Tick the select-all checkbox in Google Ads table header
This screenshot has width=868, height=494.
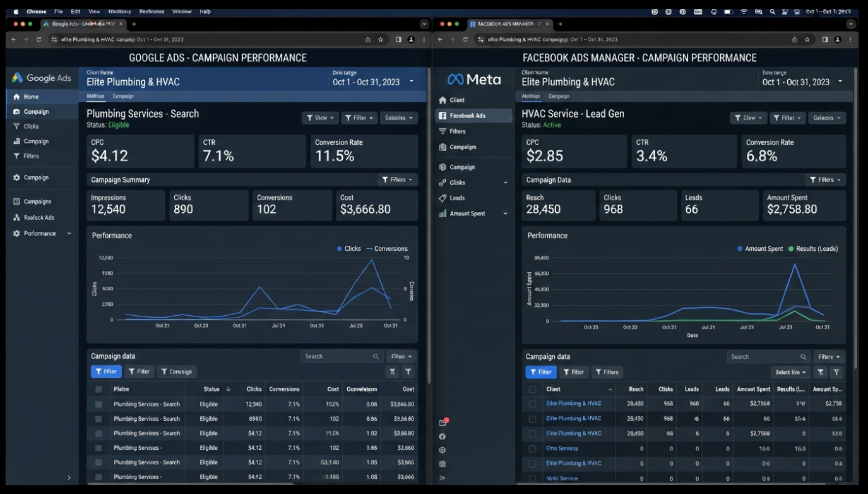click(x=98, y=389)
